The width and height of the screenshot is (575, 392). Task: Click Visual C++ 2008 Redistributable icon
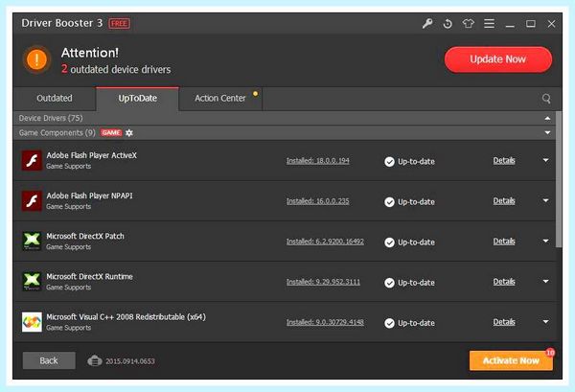[x=32, y=322]
